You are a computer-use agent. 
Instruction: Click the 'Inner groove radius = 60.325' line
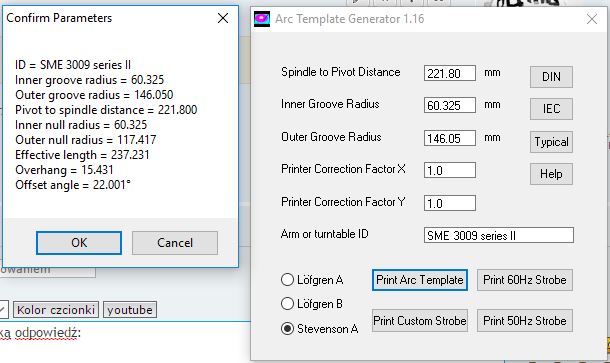point(89,80)
